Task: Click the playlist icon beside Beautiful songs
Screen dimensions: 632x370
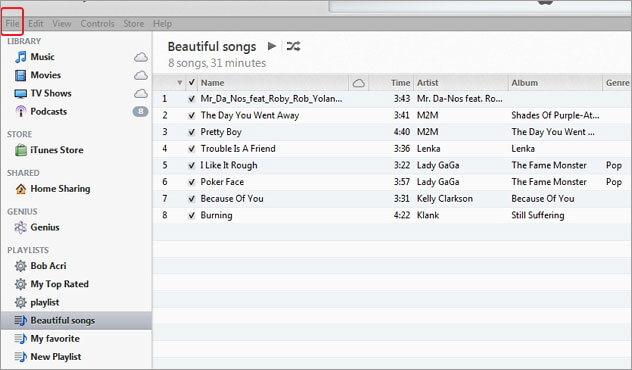Action: coord(21,320)
